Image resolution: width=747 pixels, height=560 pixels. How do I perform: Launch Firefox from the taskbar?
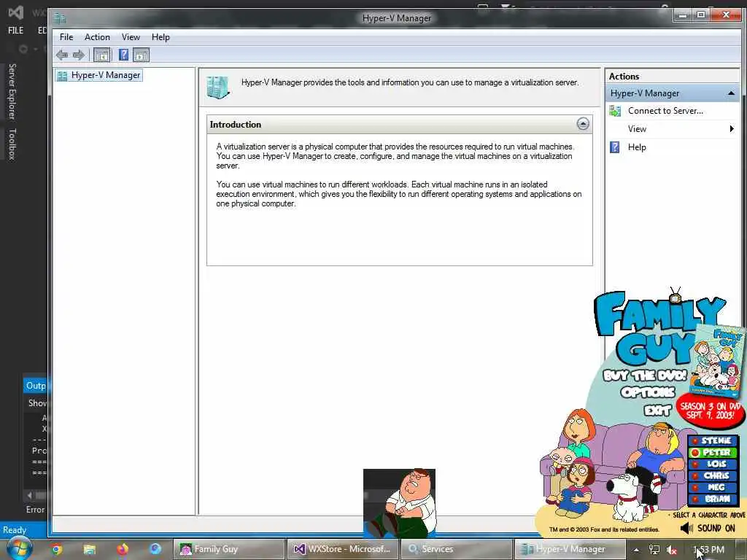(x=123, y=549)
